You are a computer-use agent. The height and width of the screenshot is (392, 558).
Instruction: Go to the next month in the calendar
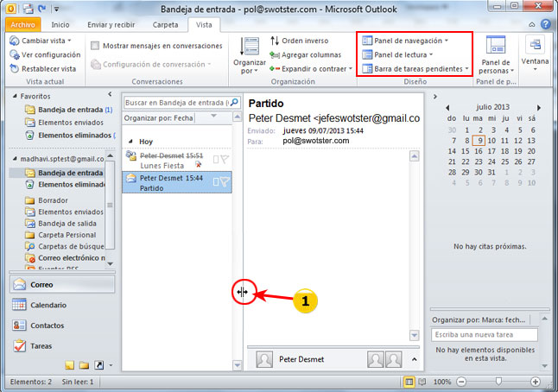point(539,107)
